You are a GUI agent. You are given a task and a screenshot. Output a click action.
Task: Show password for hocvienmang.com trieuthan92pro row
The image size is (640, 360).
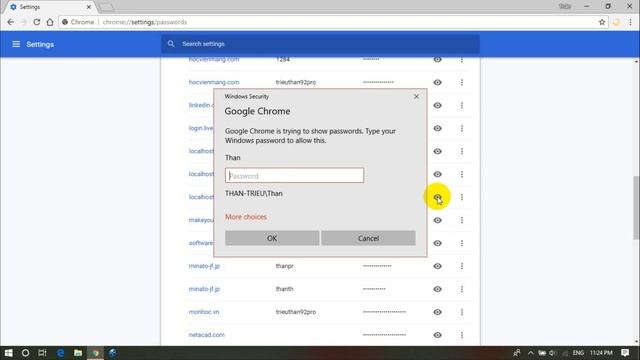coord(437,82)
